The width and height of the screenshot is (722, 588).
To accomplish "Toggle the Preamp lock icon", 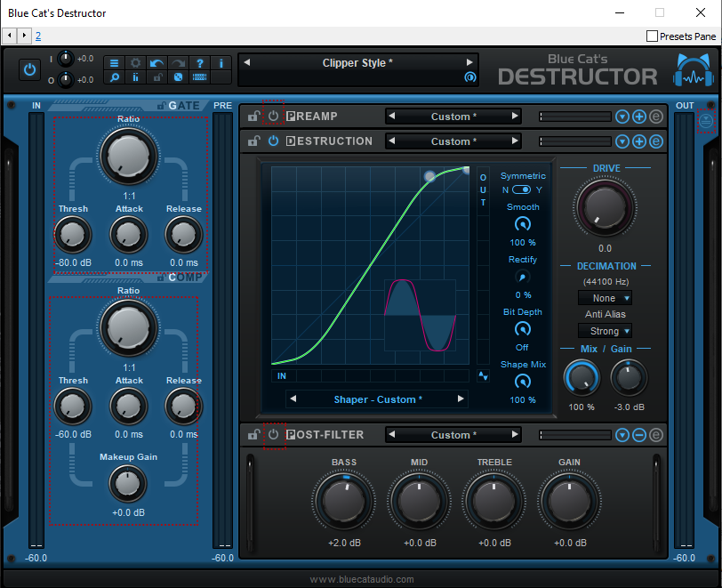I will [253, 117].
